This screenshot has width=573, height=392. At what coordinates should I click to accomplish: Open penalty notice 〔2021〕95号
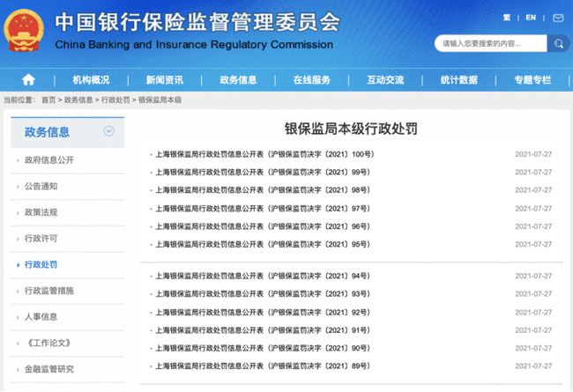pyautogui.click(x=263, y=244)
